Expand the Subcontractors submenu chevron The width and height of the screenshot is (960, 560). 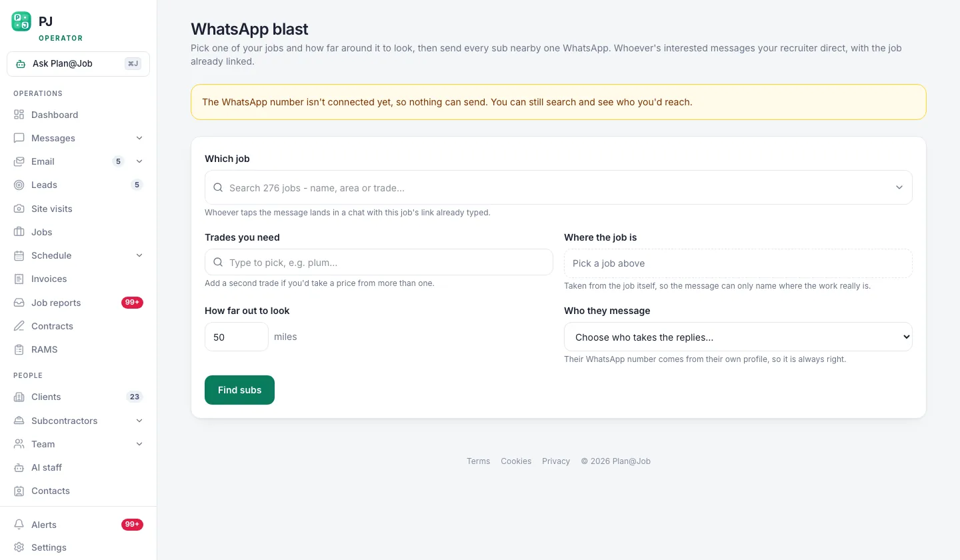coord(139,421)
